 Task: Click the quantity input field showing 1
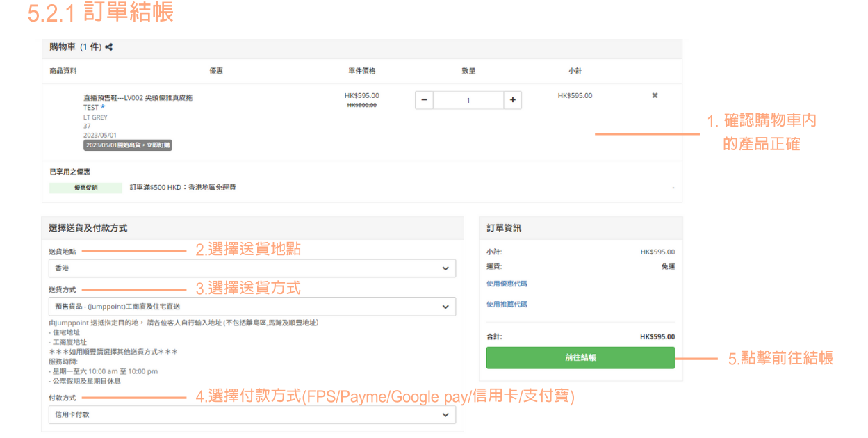pyautogui.click(x=468, y=100)
